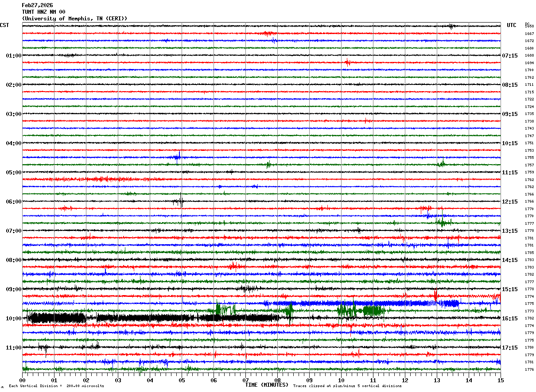Click the UTC timezone header
This screenshot has height=392, width=536.
coord(512,25)
